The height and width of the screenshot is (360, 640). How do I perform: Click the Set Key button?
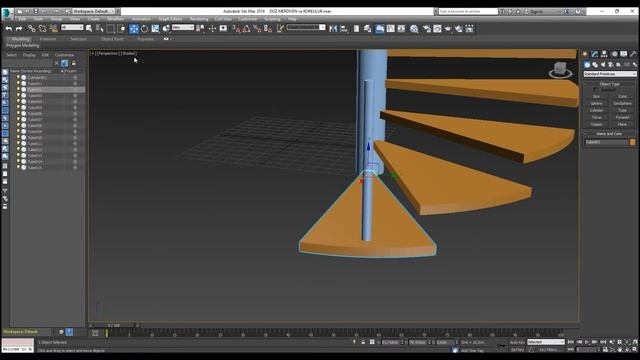pyautogui.click(x=517, y=350)
